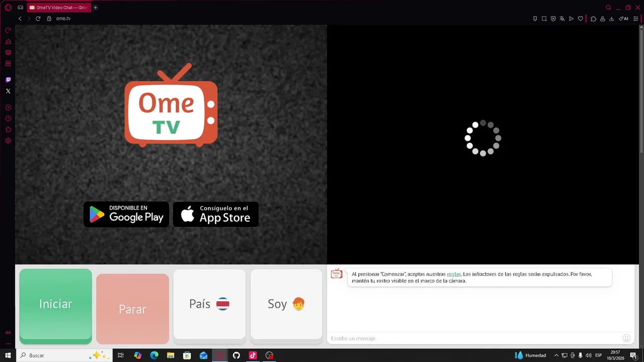Open History clock icon in sidebar
The width and height of the screenshot is (644, 362).
coord(8,119)
